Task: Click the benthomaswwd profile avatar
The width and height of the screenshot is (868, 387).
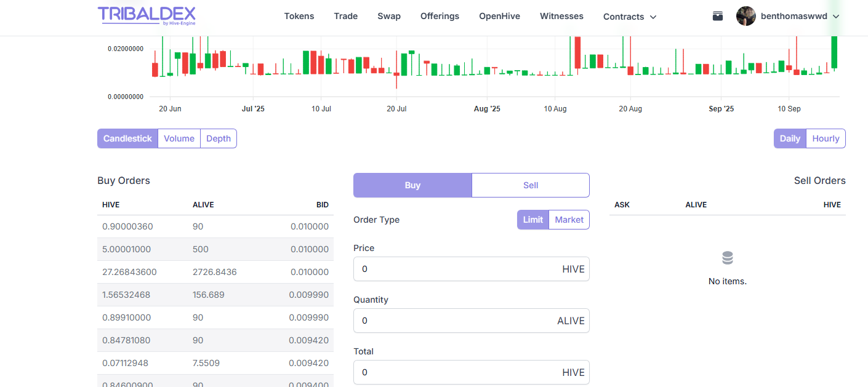Action: [x=745, y=16]
